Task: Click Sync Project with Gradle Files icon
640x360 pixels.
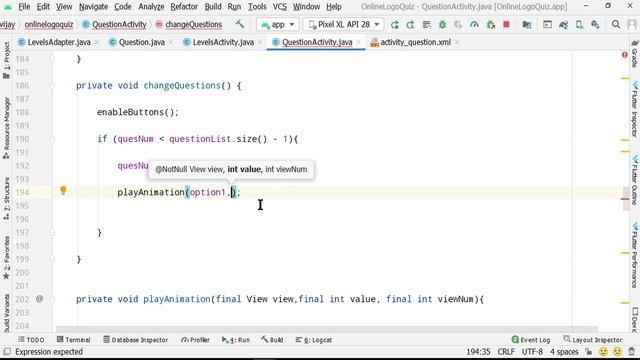Action: pos(564,25)
